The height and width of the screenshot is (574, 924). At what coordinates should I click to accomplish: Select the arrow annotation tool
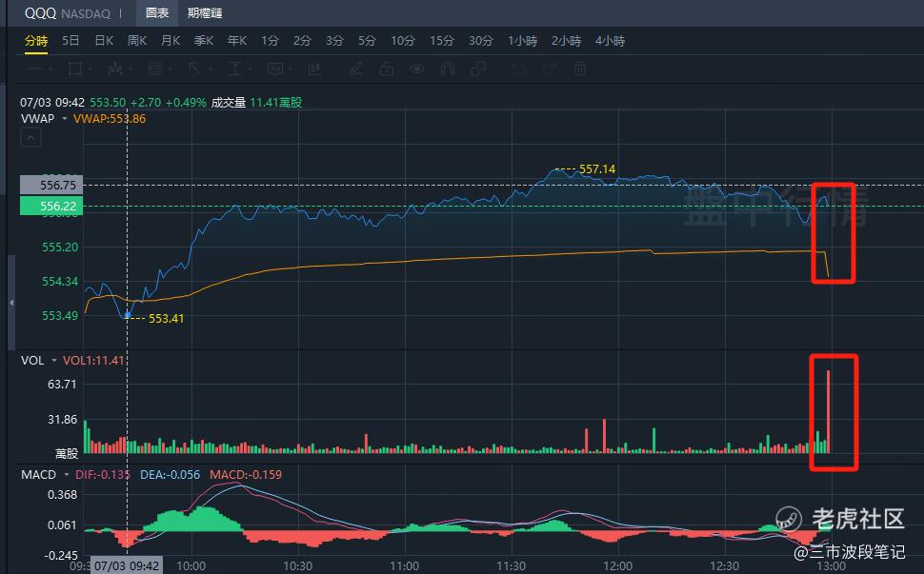(194, 69)
